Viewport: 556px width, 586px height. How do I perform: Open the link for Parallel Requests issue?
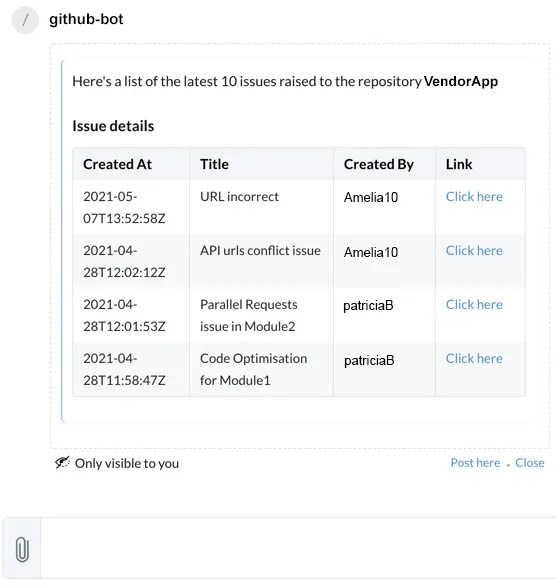coord(474,305)
